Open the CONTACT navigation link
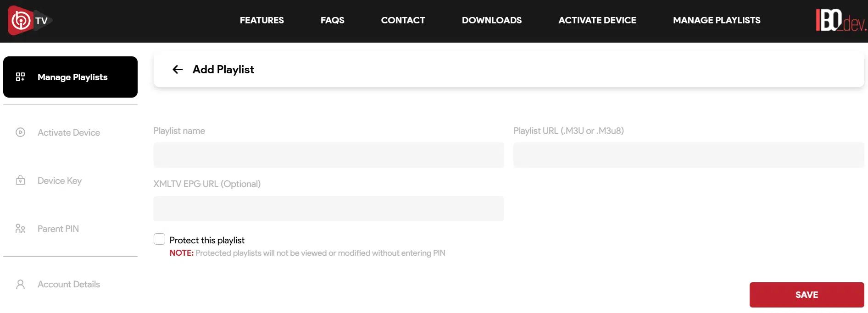Image resolution: width=868 pixels, height=313 pixels. coord(403,21)
